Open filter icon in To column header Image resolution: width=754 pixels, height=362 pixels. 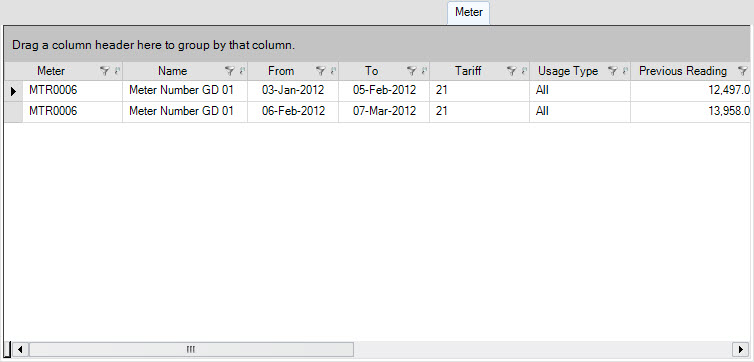(x=411, y=71)
